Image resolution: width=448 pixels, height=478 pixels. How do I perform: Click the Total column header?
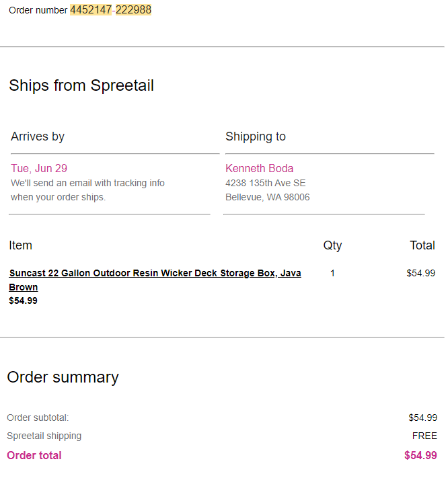pyautogui.click(x=422, y=245)
